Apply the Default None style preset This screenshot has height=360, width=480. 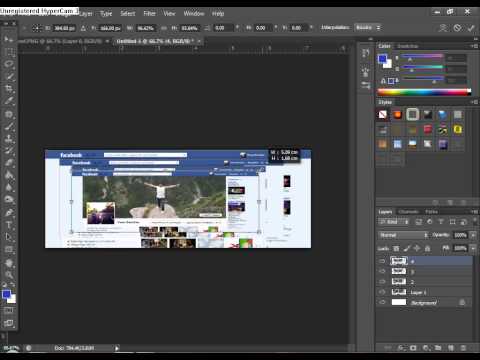[383, 115]
